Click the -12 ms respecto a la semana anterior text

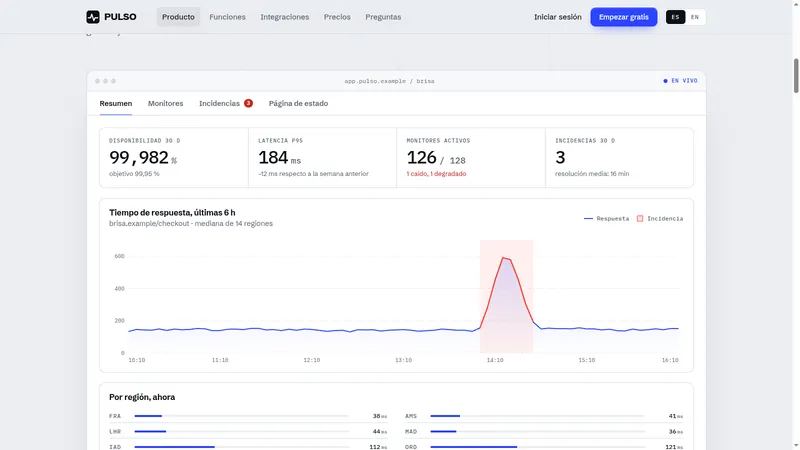[x=313, y=174]
